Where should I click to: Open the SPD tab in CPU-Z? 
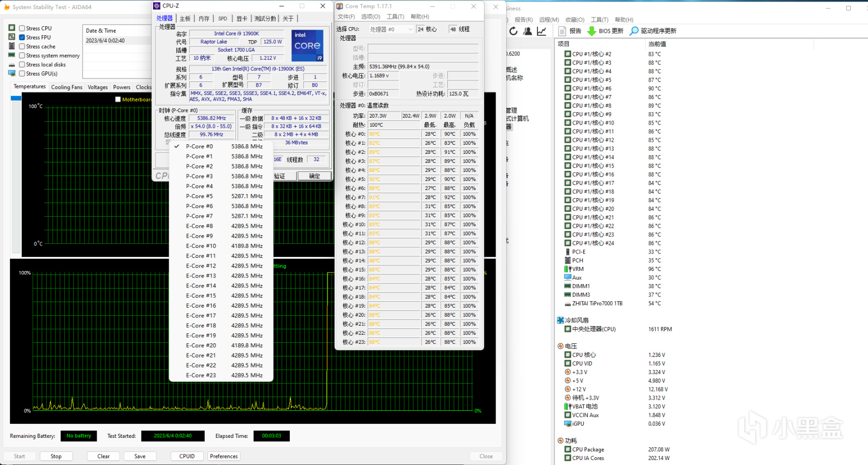(222, 19)
